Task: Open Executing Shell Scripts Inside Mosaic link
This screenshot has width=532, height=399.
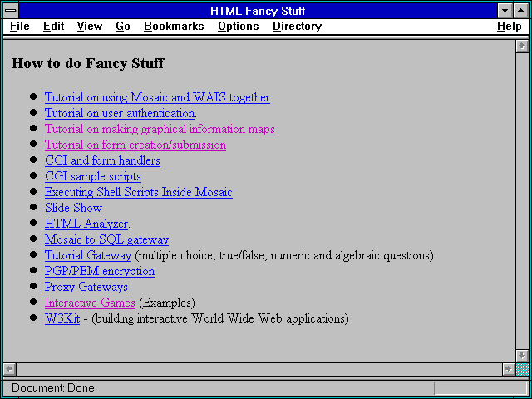Action: pyautogui.click(x=139, y=192)
